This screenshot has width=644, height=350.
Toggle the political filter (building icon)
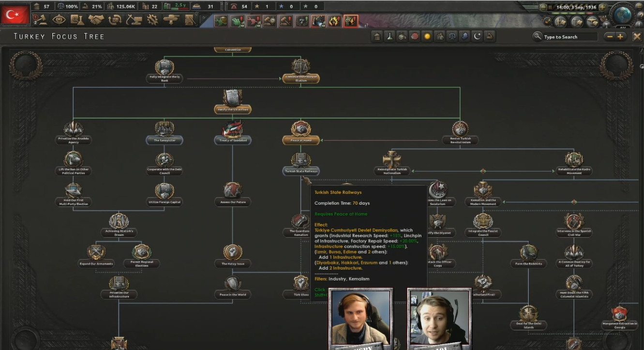377,37
